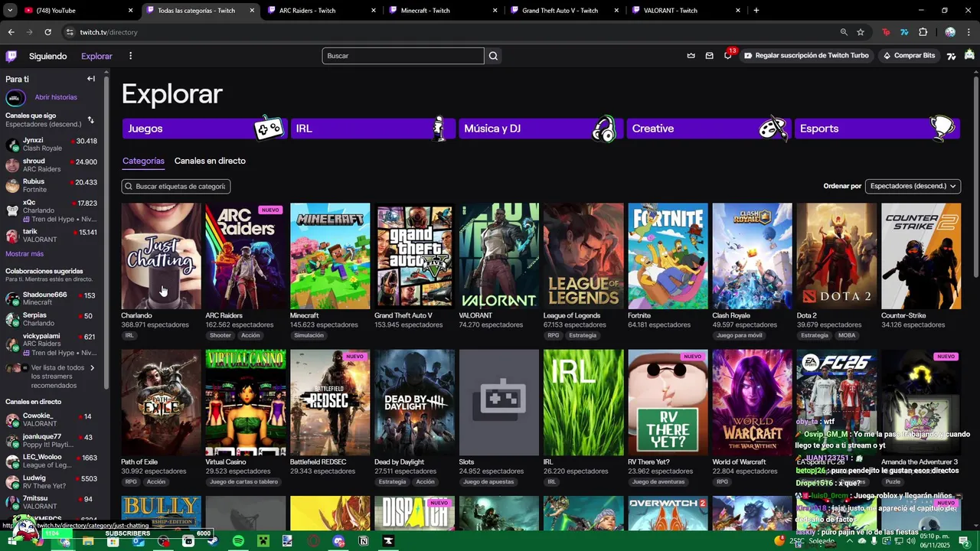This screenshot has width=980, height=551.
Task: Open the Chrome profile avatar
Action: pyautogui.click(x=950, y=32)
